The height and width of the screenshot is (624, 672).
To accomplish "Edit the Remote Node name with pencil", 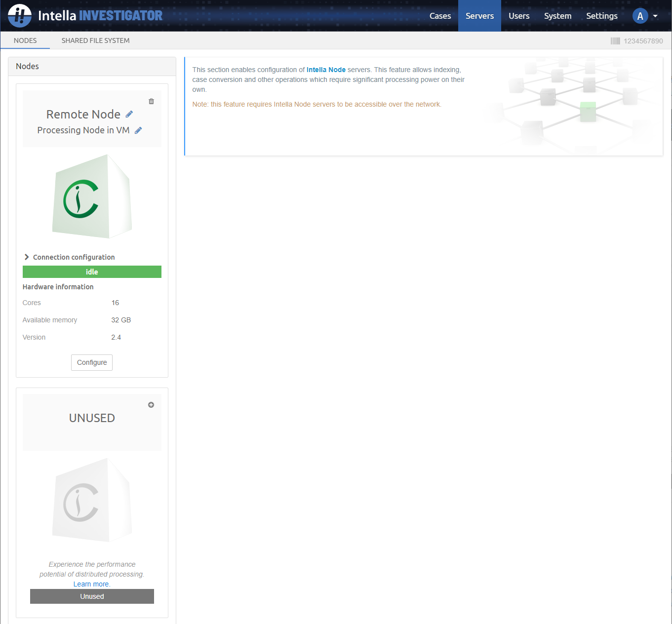I will coord(129,115).
